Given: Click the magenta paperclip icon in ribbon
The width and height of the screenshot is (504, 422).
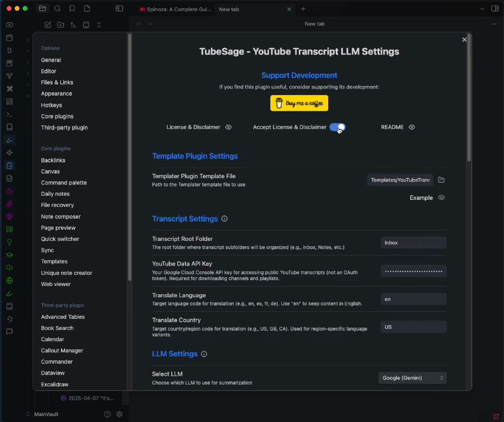Looking at the screenshot, I should (9, 204).
